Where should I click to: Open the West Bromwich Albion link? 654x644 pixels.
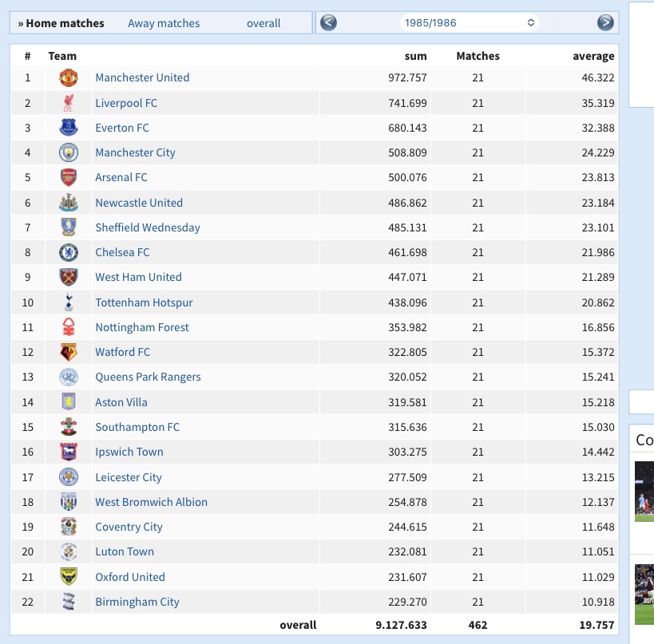click(151, 502)
